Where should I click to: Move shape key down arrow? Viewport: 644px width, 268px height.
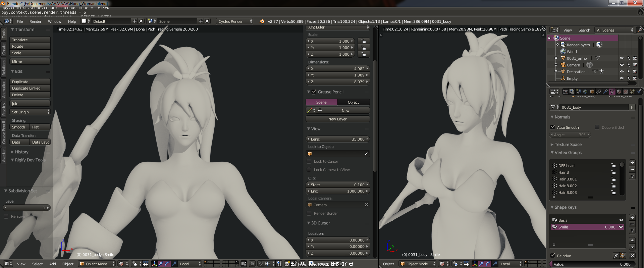pyautogui.click(x=632, y=247)
